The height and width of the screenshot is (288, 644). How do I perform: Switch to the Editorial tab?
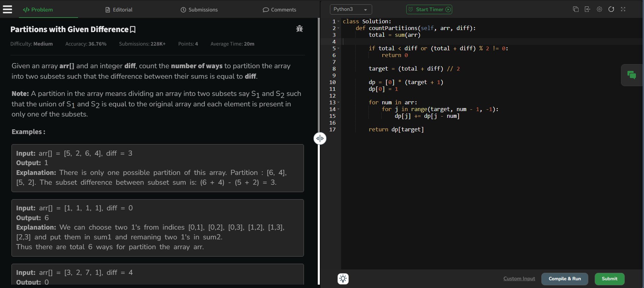click(119, 10)
